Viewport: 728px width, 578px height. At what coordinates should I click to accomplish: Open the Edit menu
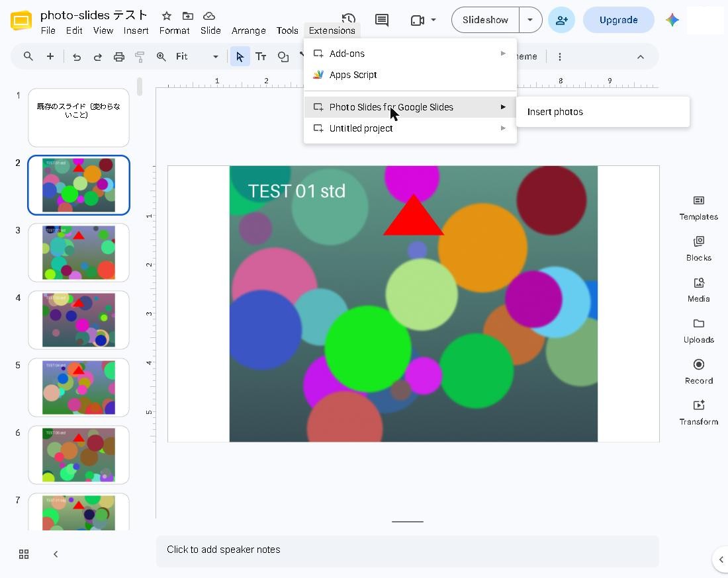coord(74,30)
